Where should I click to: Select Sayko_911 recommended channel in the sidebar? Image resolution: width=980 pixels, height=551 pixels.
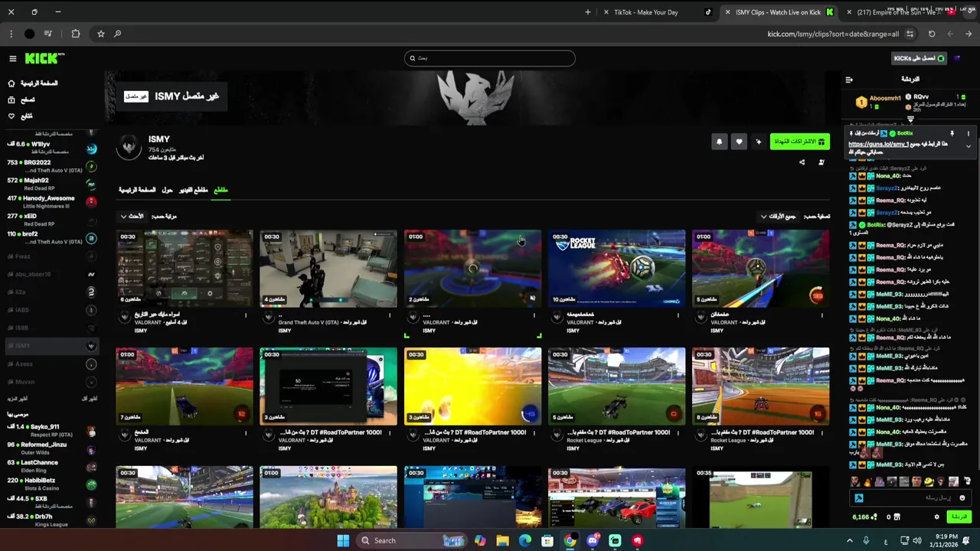52,430
